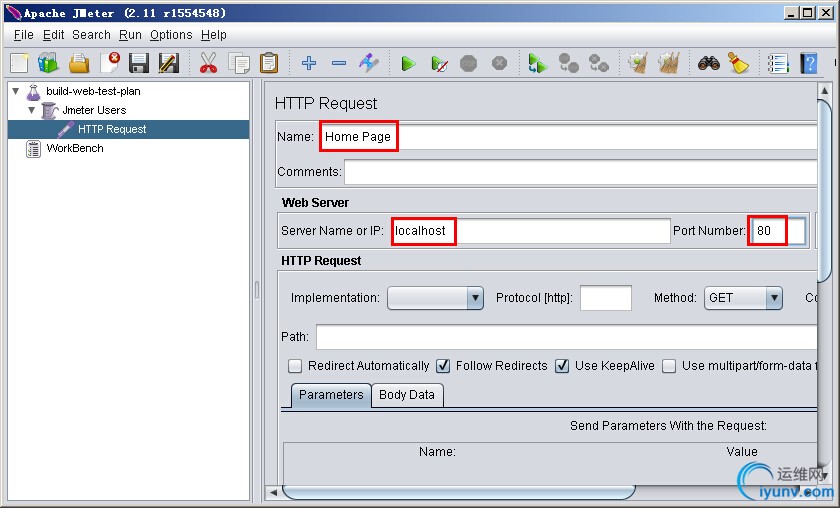Viewport: 840px width, 508px height.
Task: Click the Server Name or IP field
Action: point(530,231)
